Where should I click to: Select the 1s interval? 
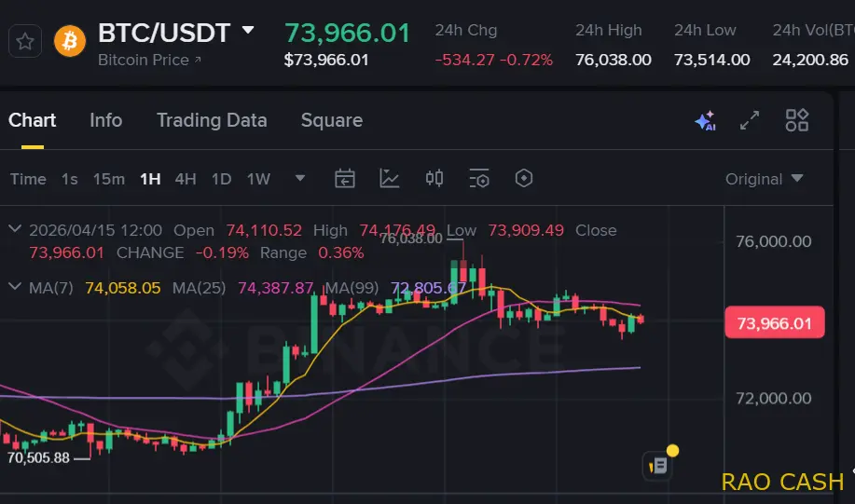point(69,179)
